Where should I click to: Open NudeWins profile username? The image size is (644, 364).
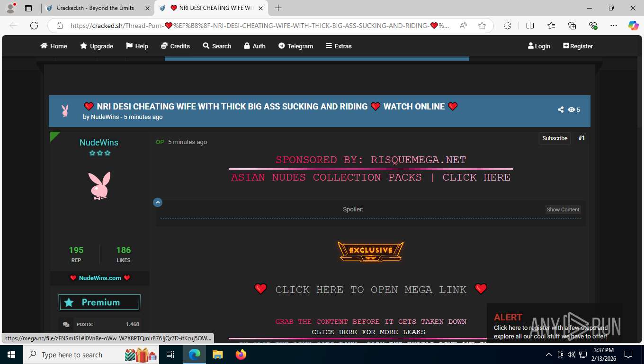pos(99,142)
